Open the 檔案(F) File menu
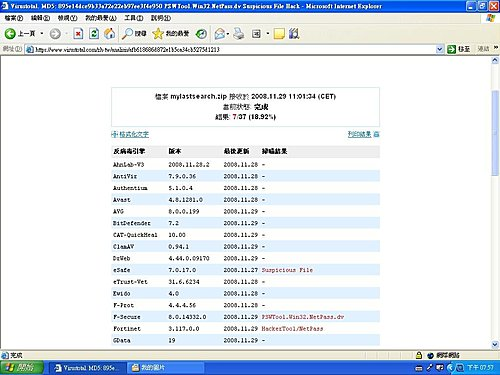Screen dimensions: 500x375 click(x=14, y=18)
